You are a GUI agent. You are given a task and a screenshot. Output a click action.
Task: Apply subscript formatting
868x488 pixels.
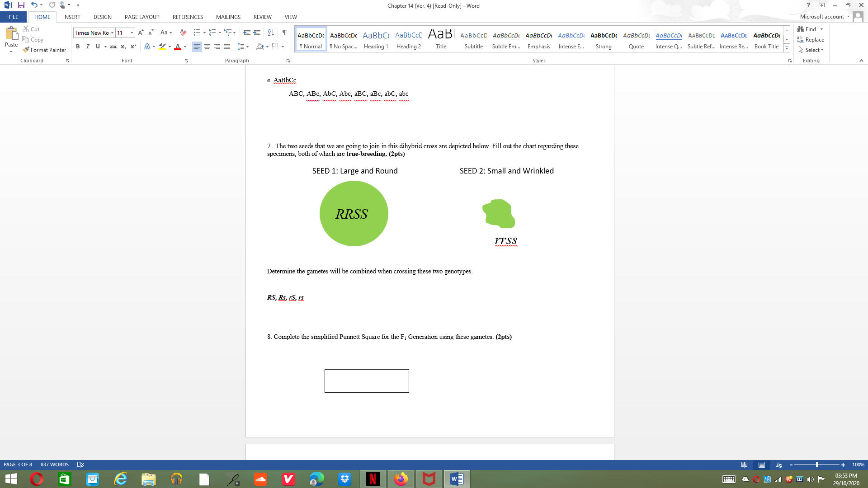(123, 47)
